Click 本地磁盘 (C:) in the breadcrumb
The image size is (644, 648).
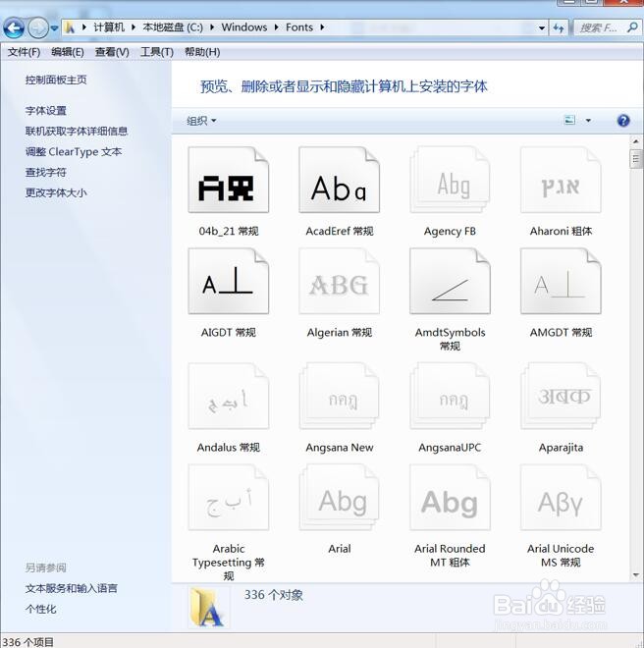coord(173,27)
